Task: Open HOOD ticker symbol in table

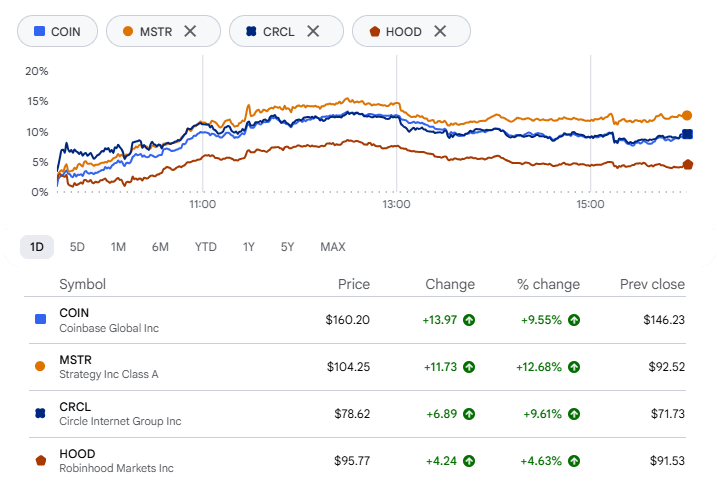Action: [77, 454]
